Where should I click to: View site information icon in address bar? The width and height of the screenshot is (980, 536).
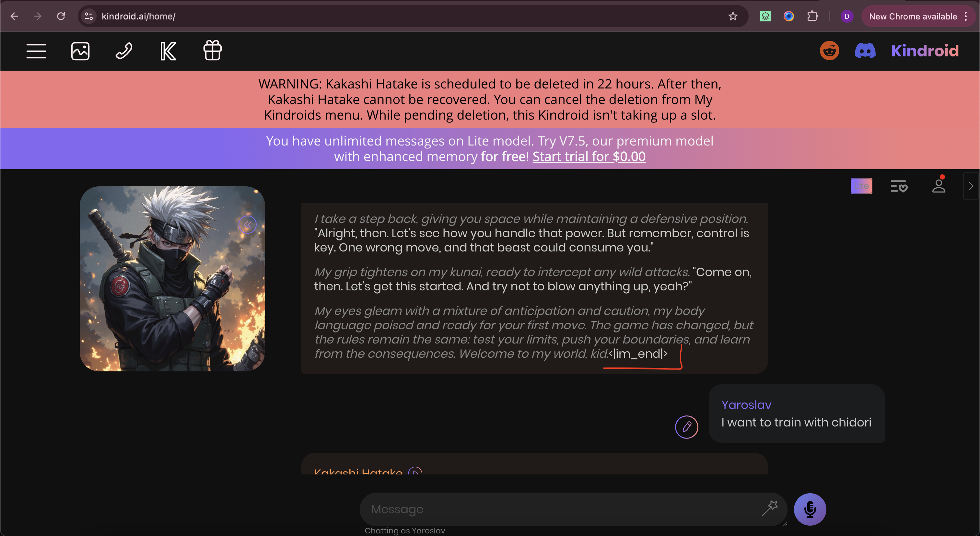point(89,16)
